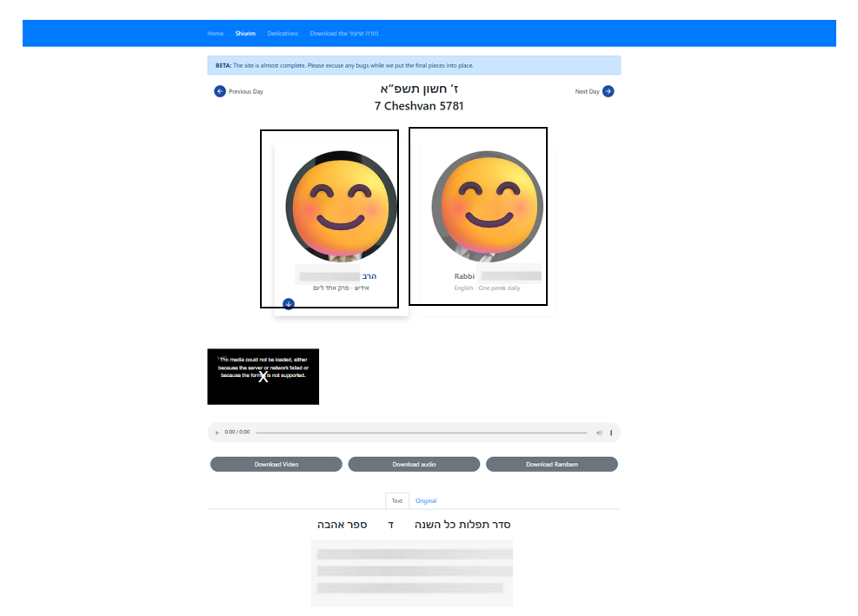Switch to the Original tab
Image resolution: width=858 pixels, height=616 pixels.
[x=426, y=500]
